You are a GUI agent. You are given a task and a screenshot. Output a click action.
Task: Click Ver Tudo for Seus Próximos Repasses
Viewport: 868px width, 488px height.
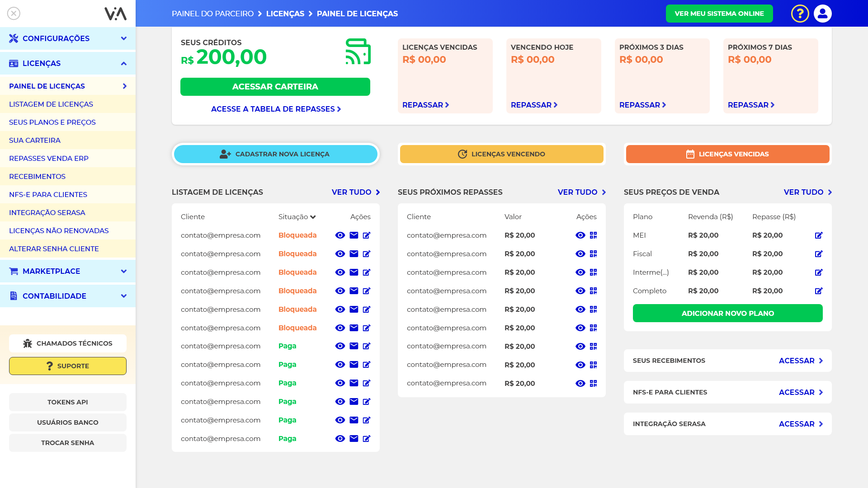point(582,192)
